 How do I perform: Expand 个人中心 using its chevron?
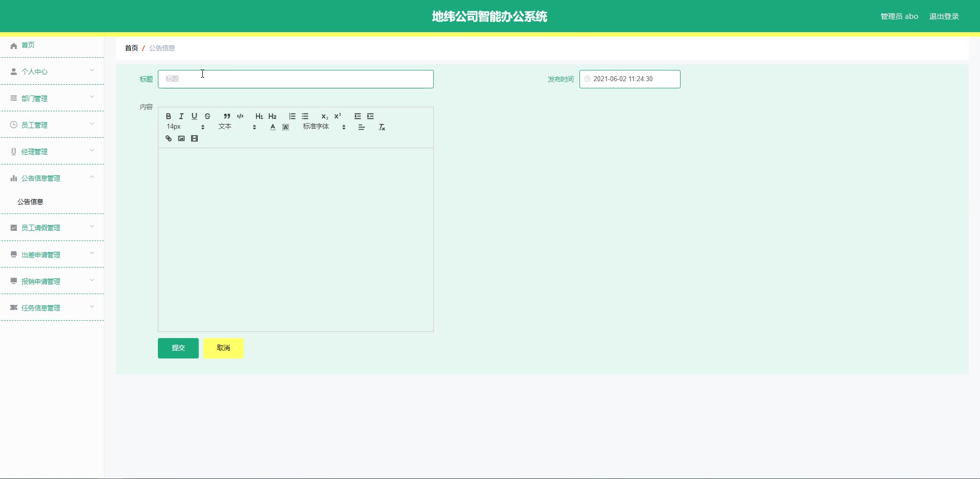92,70
